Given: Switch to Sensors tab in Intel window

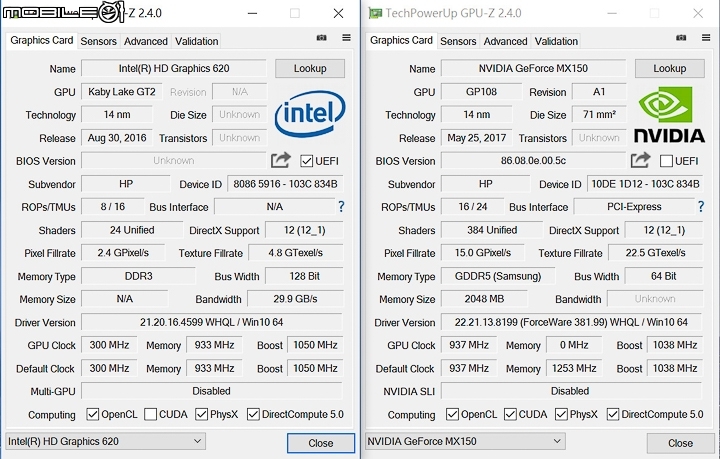Looking at the screenshot, I should pos(98,41).
